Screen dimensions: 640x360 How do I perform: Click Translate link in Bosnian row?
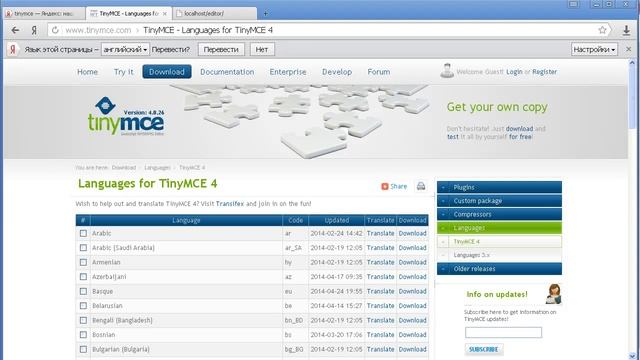(380, 335)
